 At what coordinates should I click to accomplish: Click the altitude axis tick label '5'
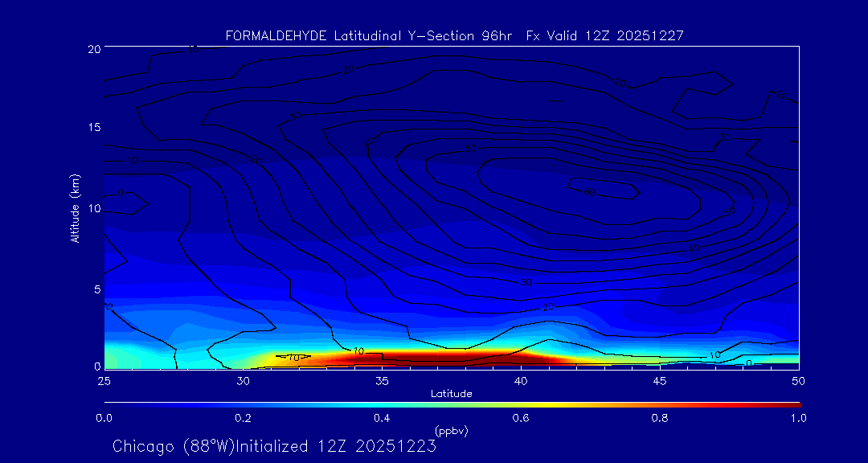(96, 289)
